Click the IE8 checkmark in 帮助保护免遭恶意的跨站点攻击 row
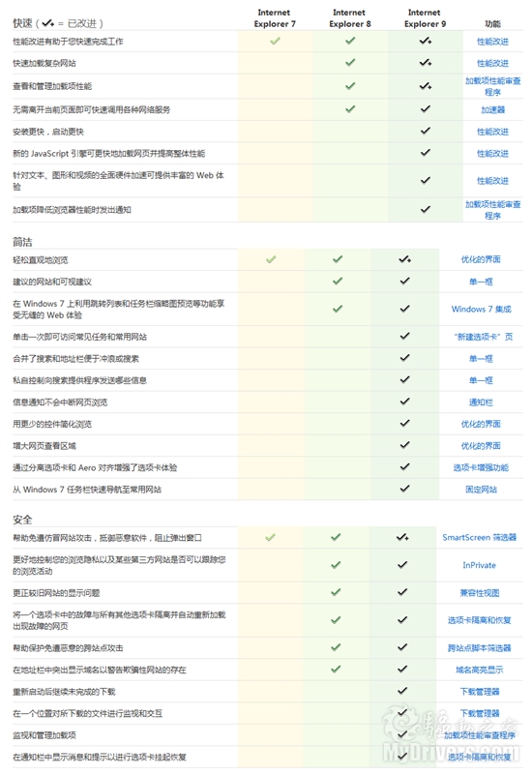 pyautogui.click(x=336, y=646)
